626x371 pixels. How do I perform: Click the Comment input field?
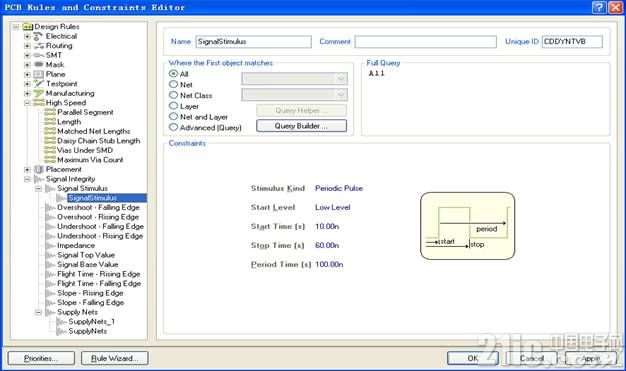[426, 42]
